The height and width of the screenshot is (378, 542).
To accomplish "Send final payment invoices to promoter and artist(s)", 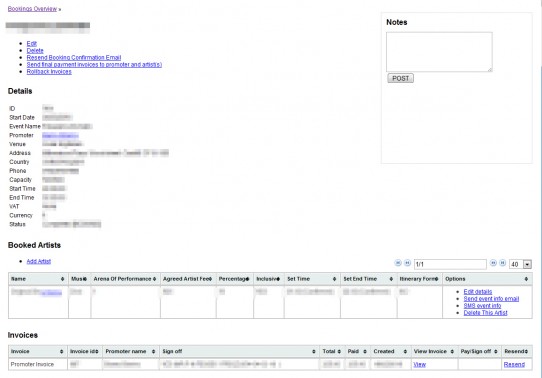I will pyautogui.click(x=94, y=65).
